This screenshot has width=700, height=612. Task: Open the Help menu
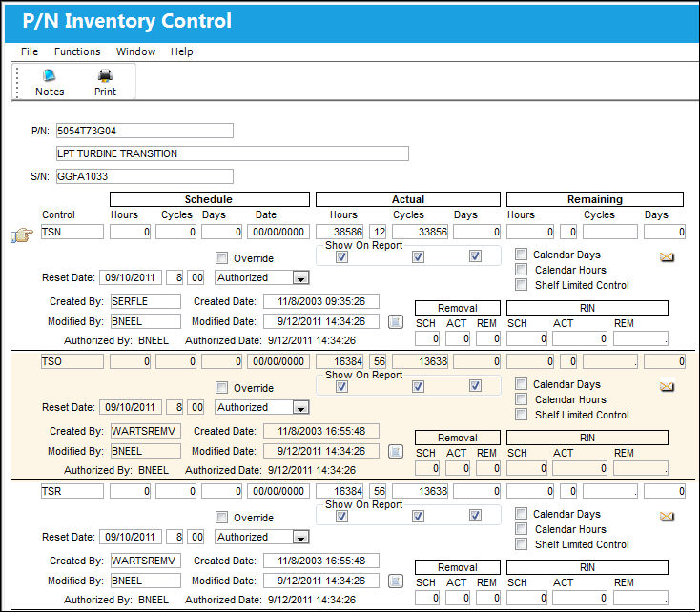(182, 51)
